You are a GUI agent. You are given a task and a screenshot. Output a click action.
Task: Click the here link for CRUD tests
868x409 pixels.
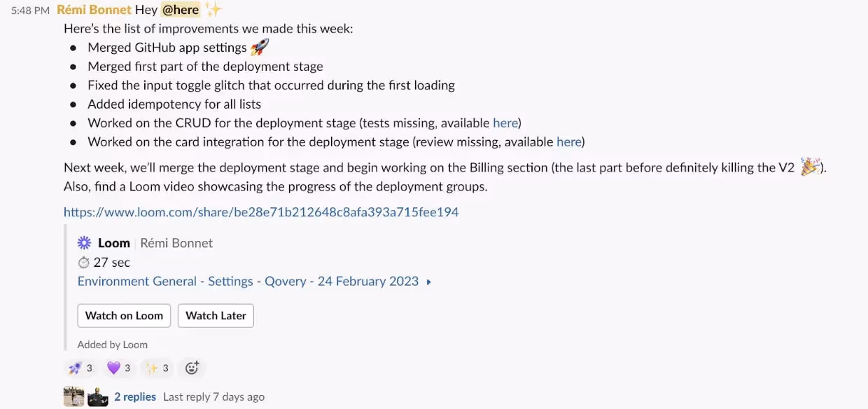[505, 123]
